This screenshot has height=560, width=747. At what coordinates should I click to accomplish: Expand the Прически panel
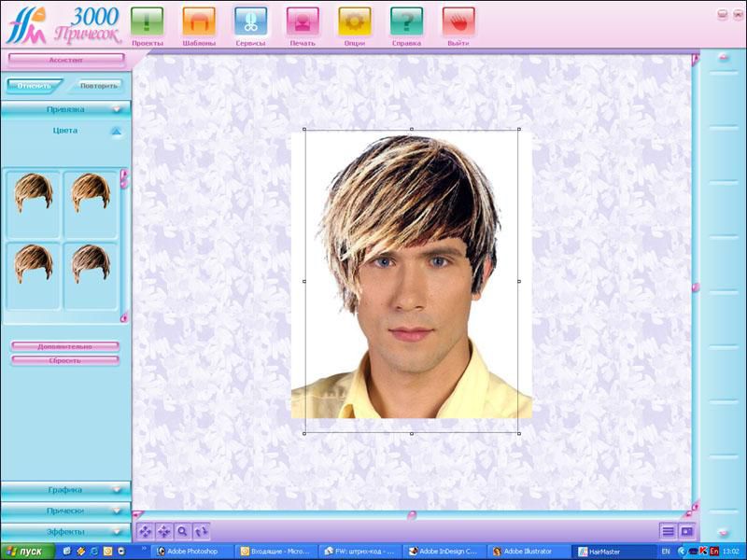65,511
